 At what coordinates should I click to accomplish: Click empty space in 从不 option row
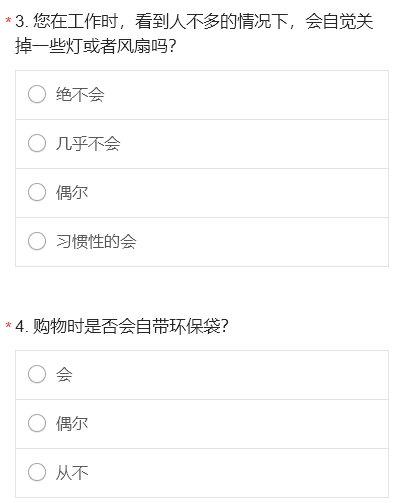click(237, 473)
